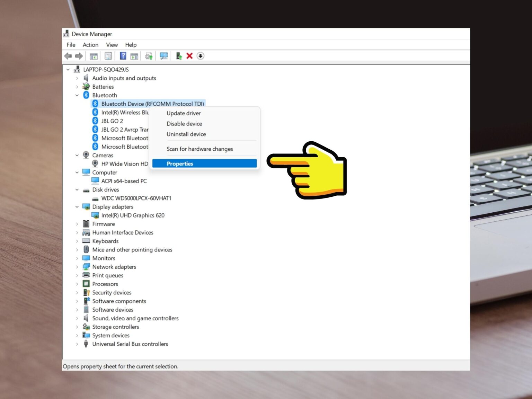The image size is (532, 399).
Task: Expand the Batteries category
Action: pyautogui.click(x=77, y=87)
